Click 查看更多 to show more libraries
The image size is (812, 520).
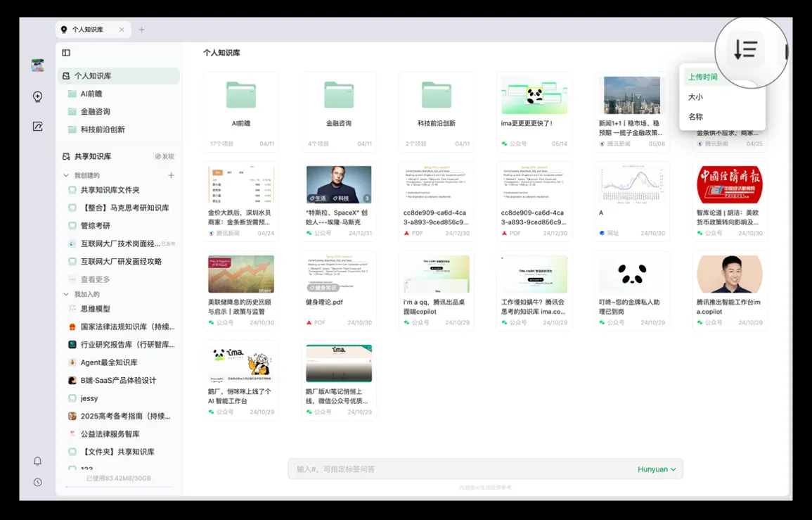[x=95, y=279]
